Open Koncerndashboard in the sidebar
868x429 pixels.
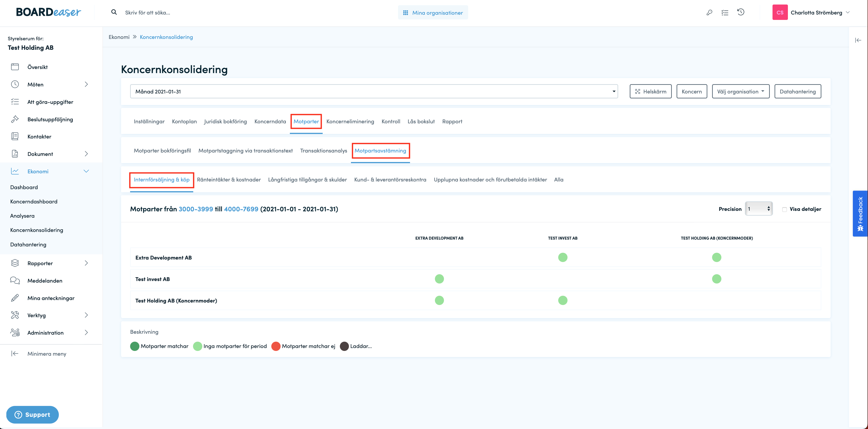(x=34, y=202)
